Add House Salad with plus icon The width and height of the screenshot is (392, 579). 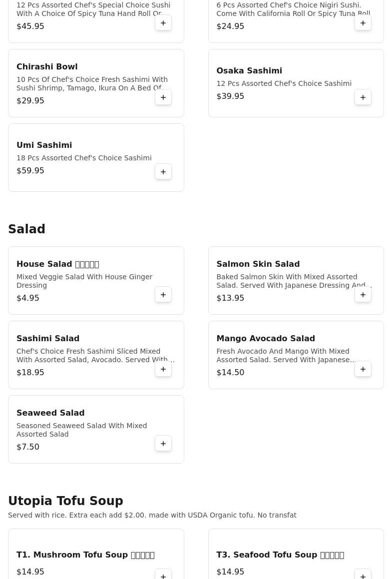163,295
